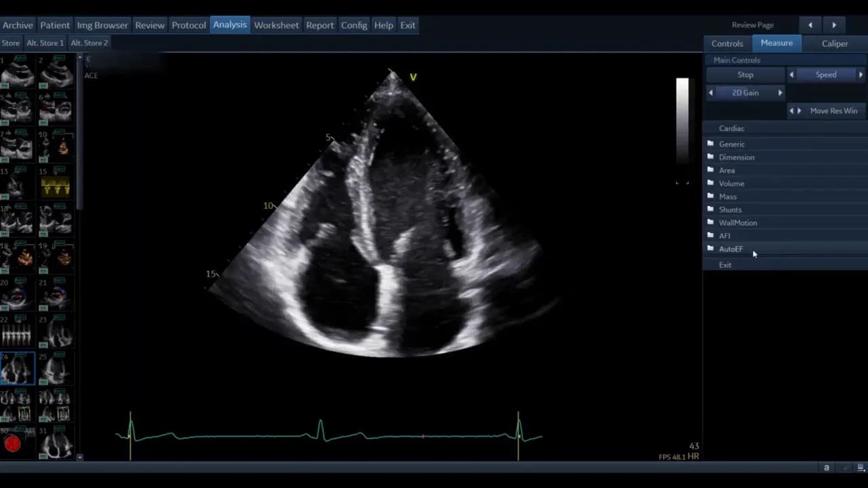Open the Img Browser menu

tap(102, 25)
